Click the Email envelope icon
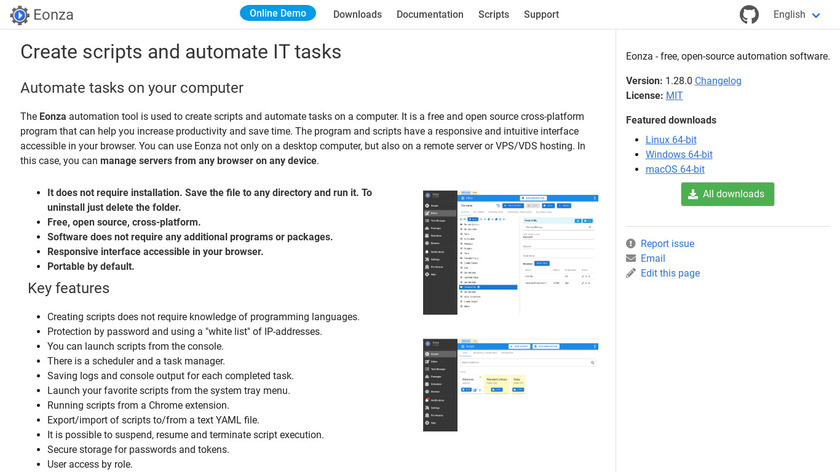The image size is (840, 472). 631,258
